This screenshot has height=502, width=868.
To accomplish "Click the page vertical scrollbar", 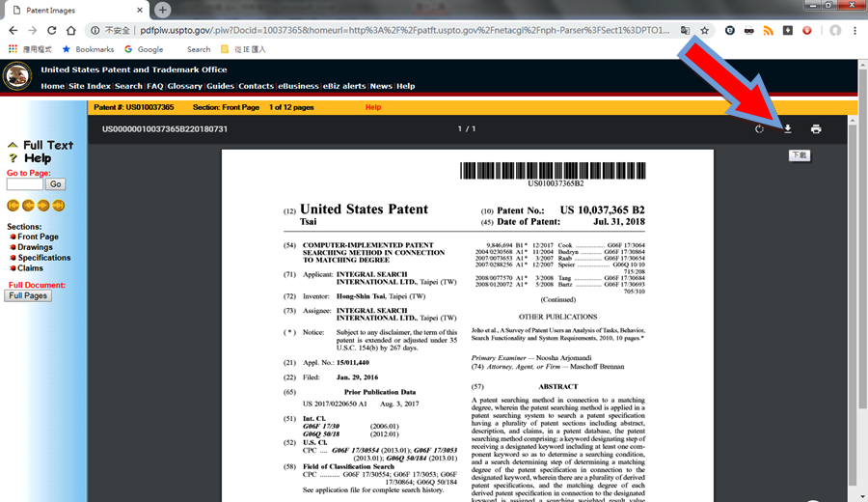I will point(862,238).
